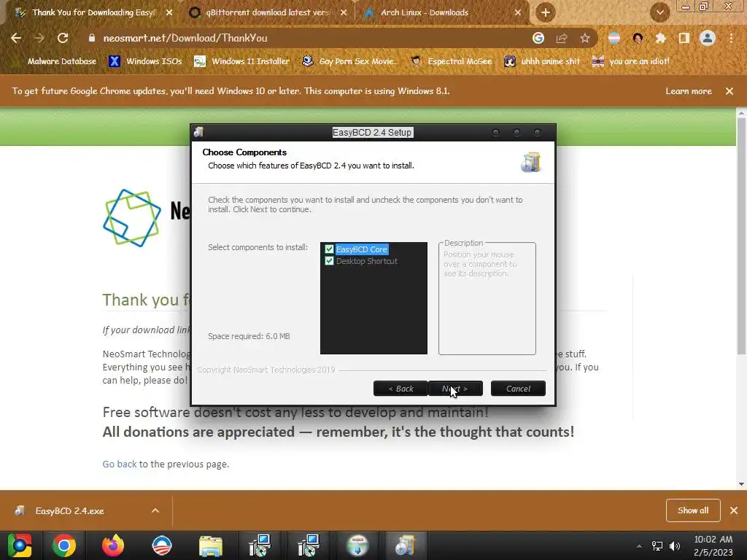Open the downloaded EasyBCD 2.4.exe file
The width and height of the screenshot is (747, 560).
tap(69, 511)
